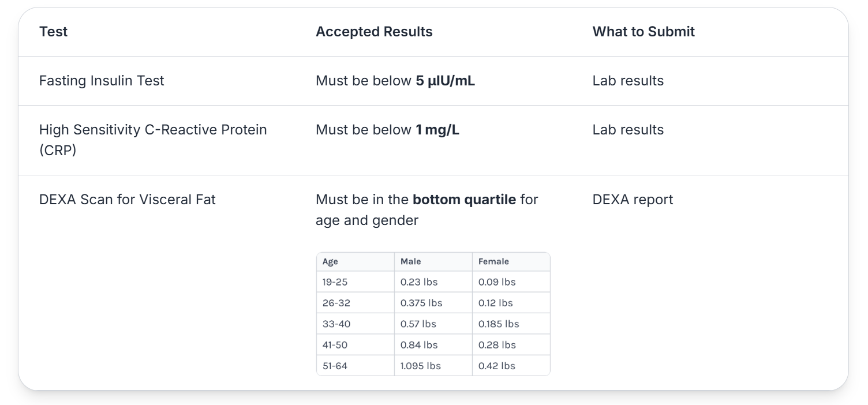Viewport: 868px width, 405px height.
Task: Select the Fasting Insulin Test row label
Action: [x=102, y=81]
